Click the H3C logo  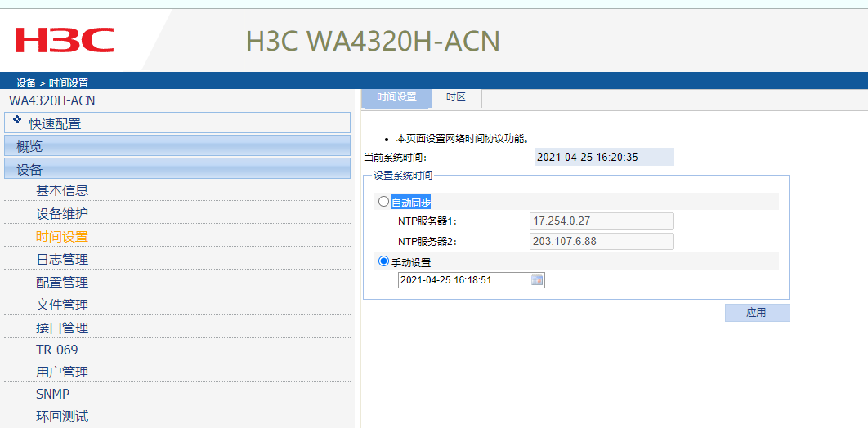[x=65, y=40]
